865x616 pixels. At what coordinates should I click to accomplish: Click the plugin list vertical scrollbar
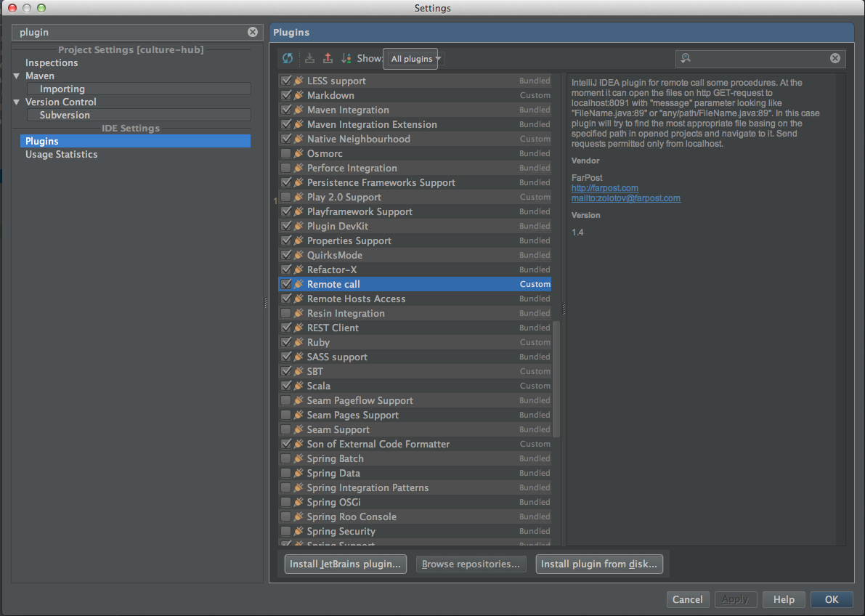pyautogui.click(x=557, y=378)
